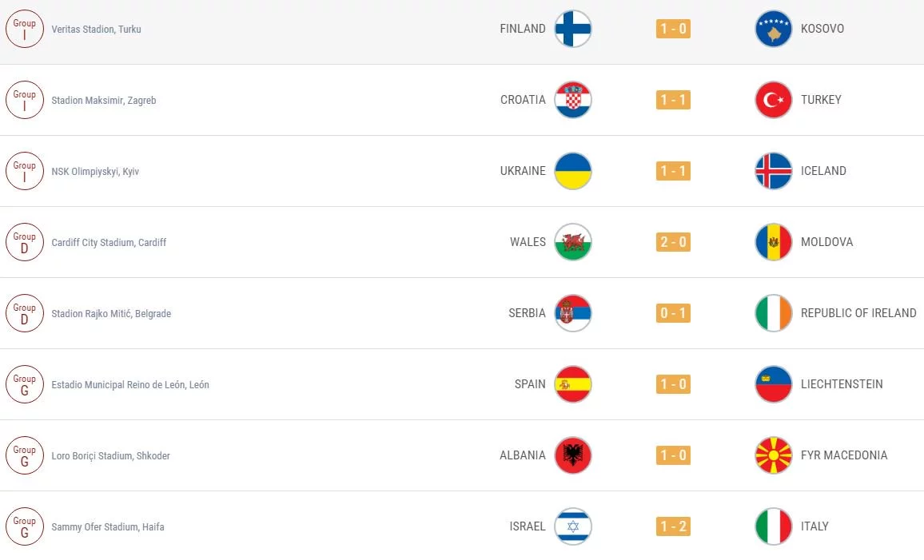Click the Group G badge for León match
The image size is (924, 560).
pos(25,384)
